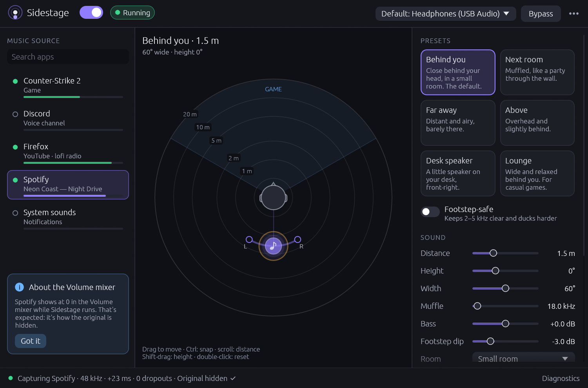This screenshot has width=588, height=388.
Task: Select the Desk speaker preset
Action: 458,173
